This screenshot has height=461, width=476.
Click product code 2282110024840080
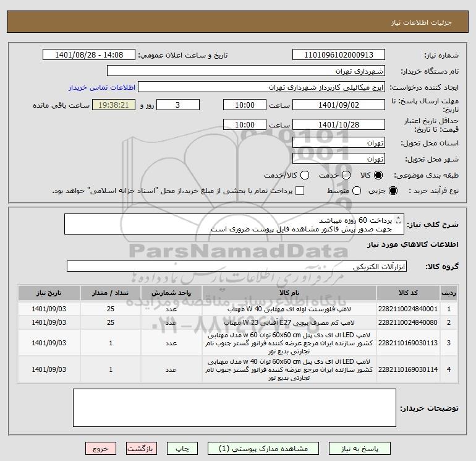click(408, 322)
